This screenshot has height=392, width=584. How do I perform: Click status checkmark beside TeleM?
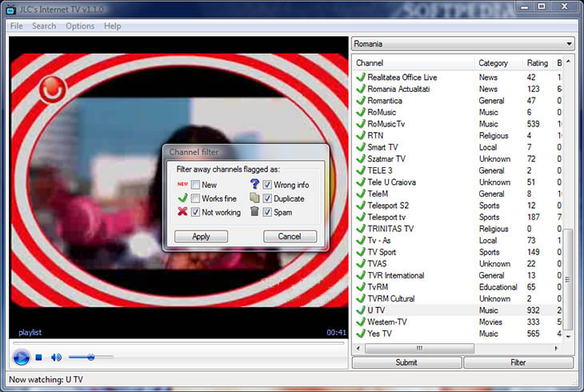[x=361, y=194]
